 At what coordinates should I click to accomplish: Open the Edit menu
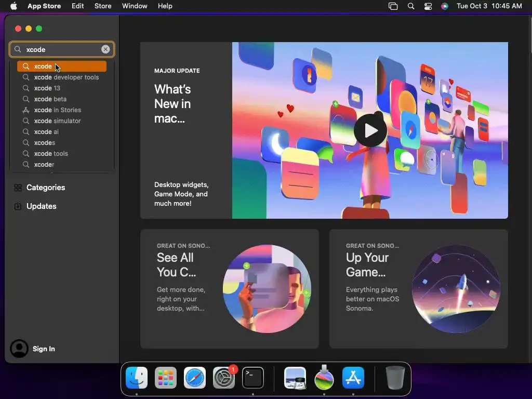(x=78, y=6)
